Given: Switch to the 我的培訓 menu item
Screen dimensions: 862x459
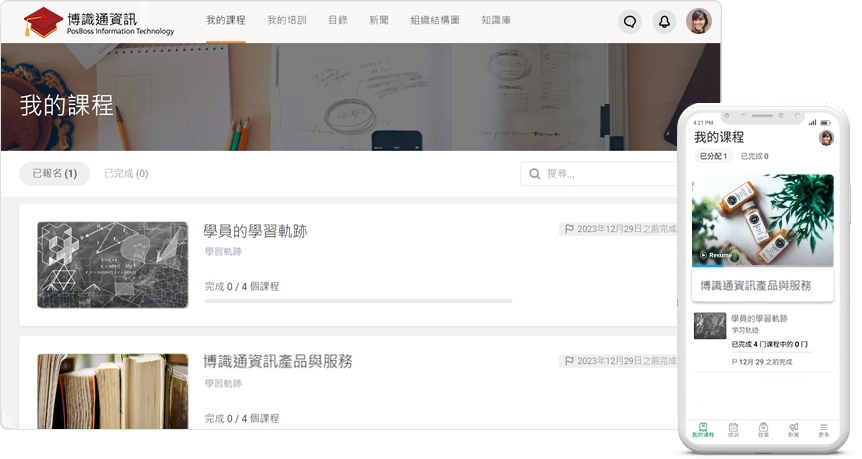Looking at the screenshot, I should (x=287, y=21).
